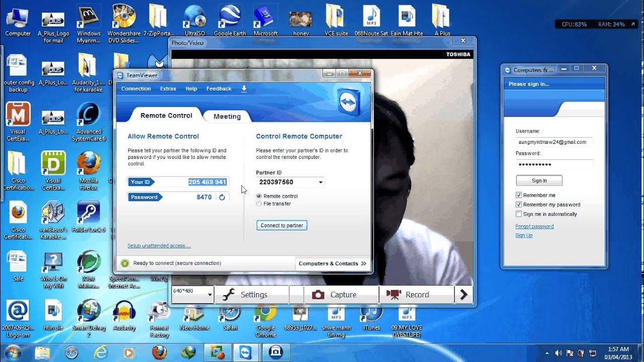This screenshot has width=644, height=362.
Task: Open Advanced SystemCare 6 shortcut
Action: coord(89,122)
